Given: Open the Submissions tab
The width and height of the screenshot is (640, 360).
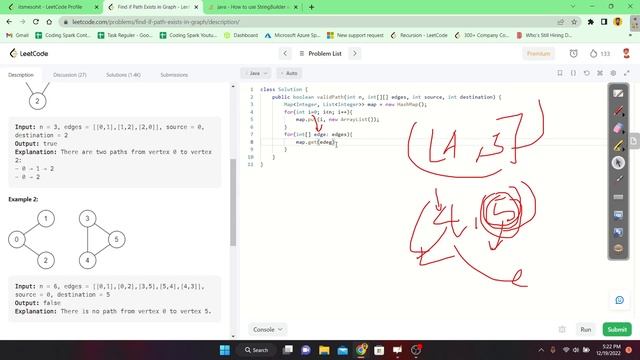Looking at the screenshot, I should tap(174, 75).
